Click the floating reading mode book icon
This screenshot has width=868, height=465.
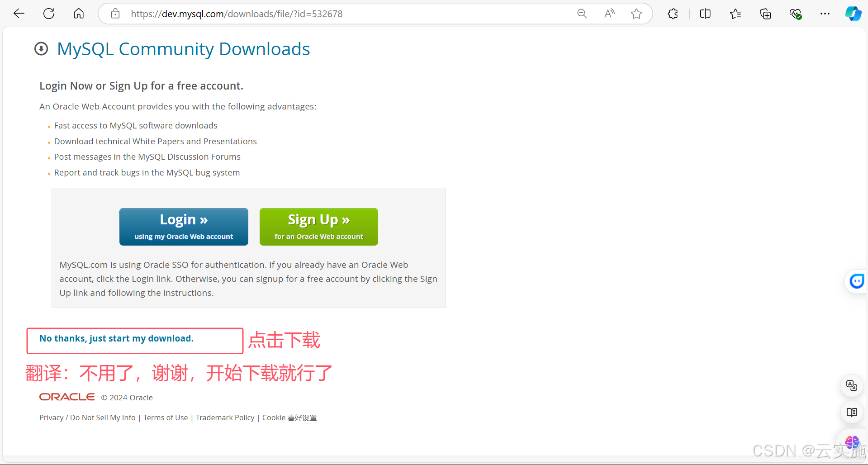coord(852,413)
